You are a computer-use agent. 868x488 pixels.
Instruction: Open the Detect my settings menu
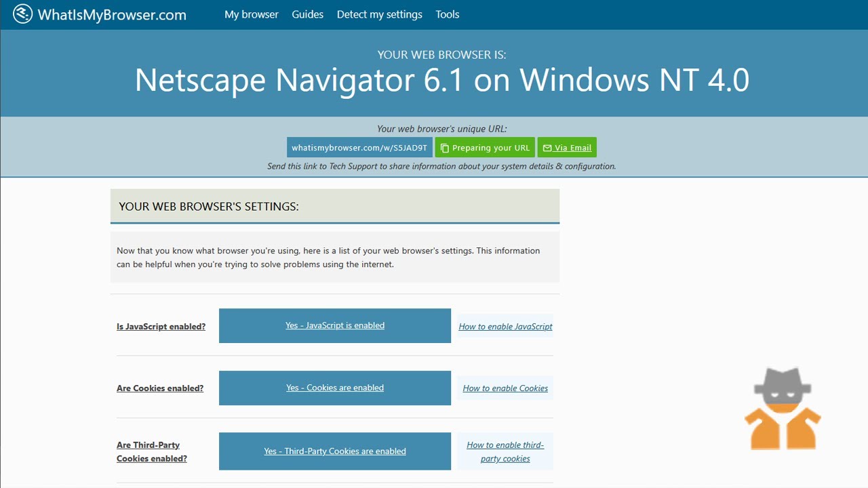click(x=380, y=14)
